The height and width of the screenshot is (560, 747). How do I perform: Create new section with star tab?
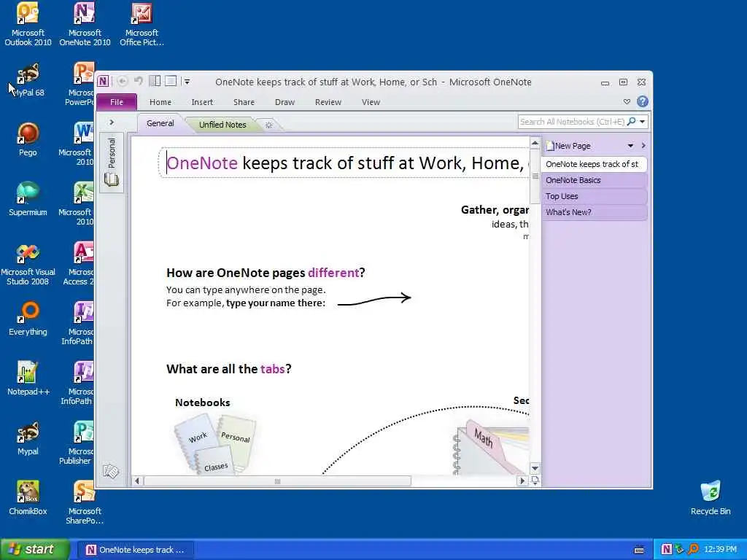click(268, 125)
